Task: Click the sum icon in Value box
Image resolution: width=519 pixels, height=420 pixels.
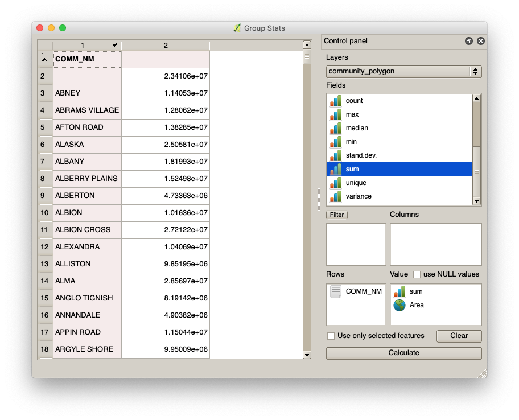Action: (399, 291)
